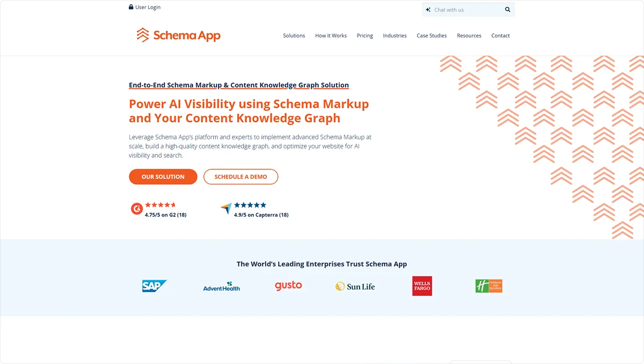644x364 pixels.
Task: Click the Holiday Inn logo
Action: click(488, 285)
